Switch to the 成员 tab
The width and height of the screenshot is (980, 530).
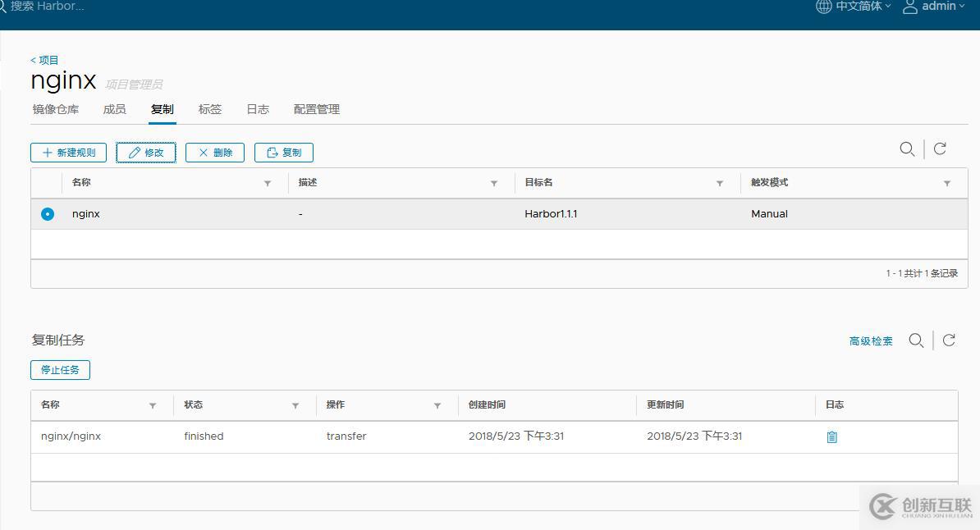(x=114, y=109)
